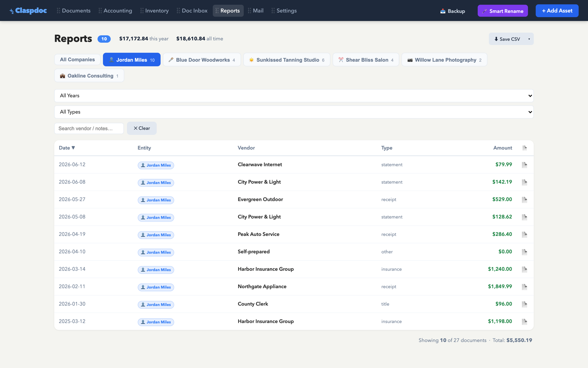The image size is (588, 368).
Task: Filter by Willow Lane Photography
Action: point(444,60)
